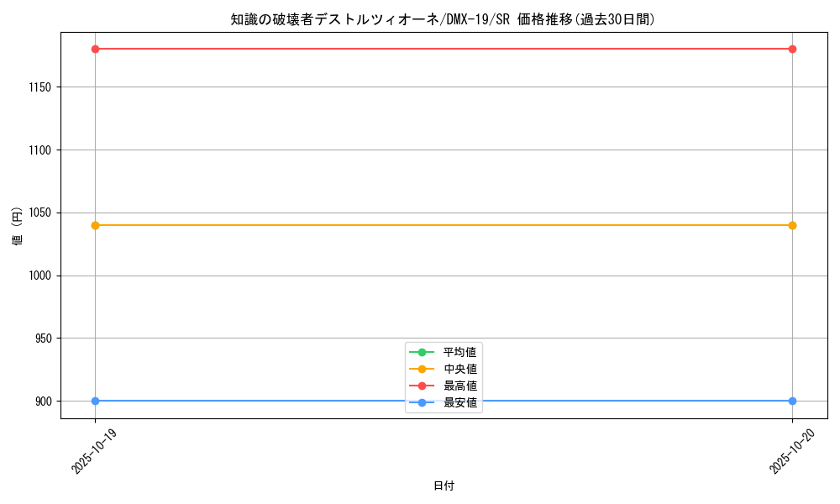The width and height of the screenshot is (840, 504).
Task: Expand the legend box in the chart
Action: click(x=443, y=377)
